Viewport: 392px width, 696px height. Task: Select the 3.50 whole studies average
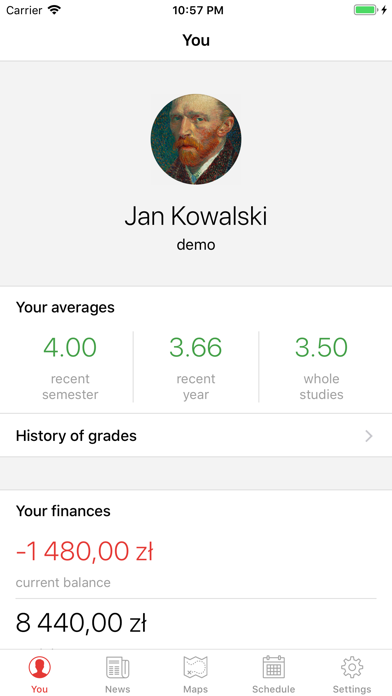click(x=321, y=348)
